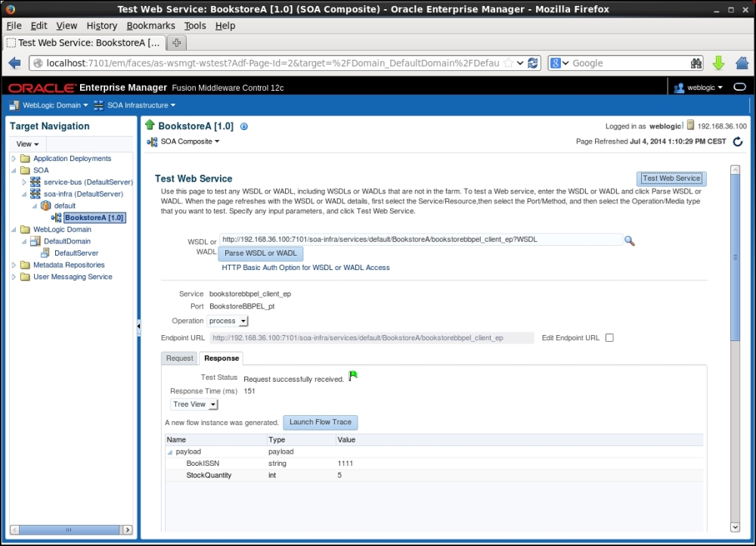
Task: Enable the Edit Endpoint URL checkbox
Action: (609, 337)
